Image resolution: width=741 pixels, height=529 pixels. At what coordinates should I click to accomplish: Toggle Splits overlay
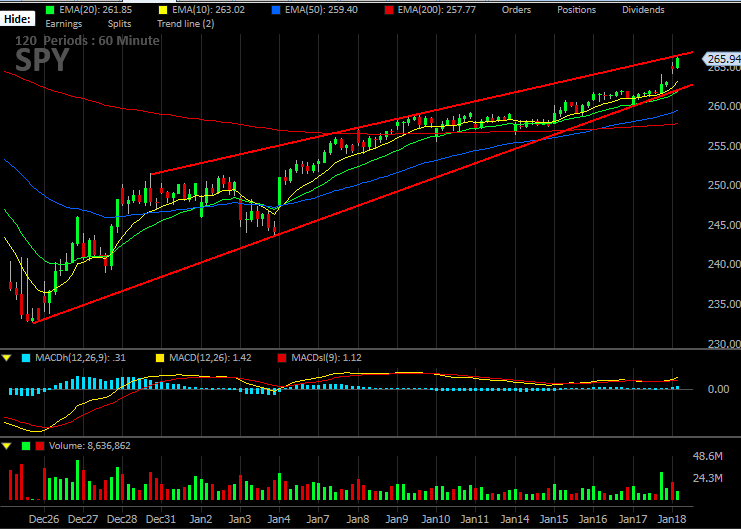119,24
